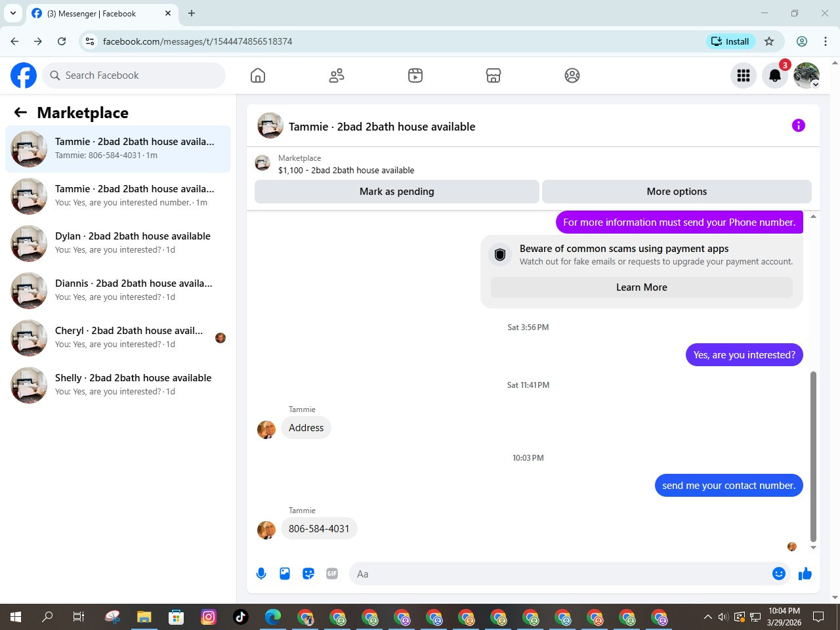Viewport: 840px width, 630px height.
Task: Go back using the Marketplace arrow
Action: [20, 113]
